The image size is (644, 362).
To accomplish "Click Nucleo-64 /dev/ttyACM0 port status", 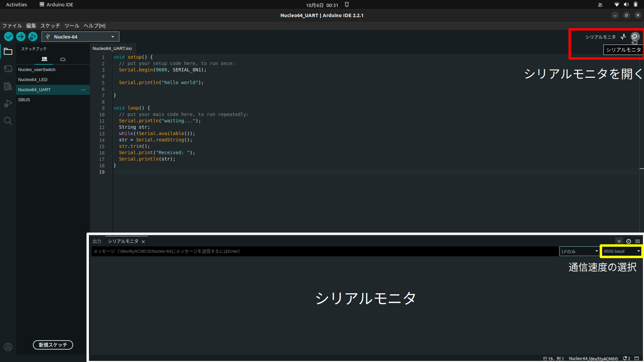I will (593, 359).
